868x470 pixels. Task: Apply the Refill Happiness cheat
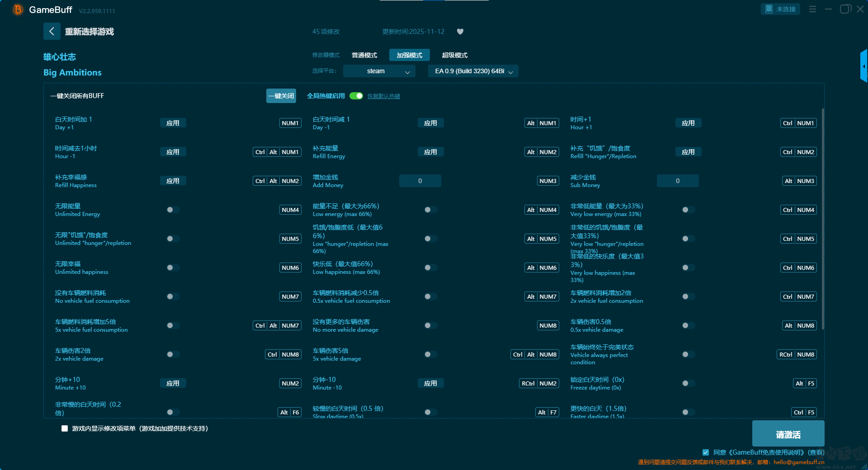pos(173,181)
